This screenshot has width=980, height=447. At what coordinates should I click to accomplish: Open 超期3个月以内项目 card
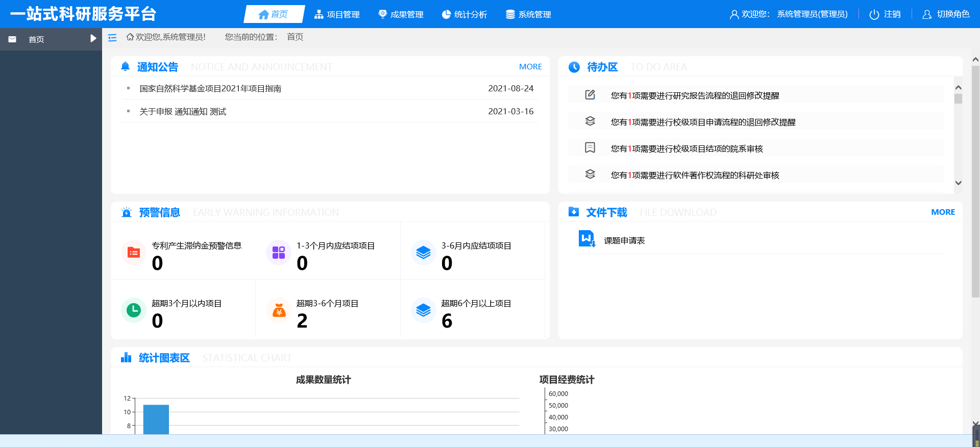point(183,309)
